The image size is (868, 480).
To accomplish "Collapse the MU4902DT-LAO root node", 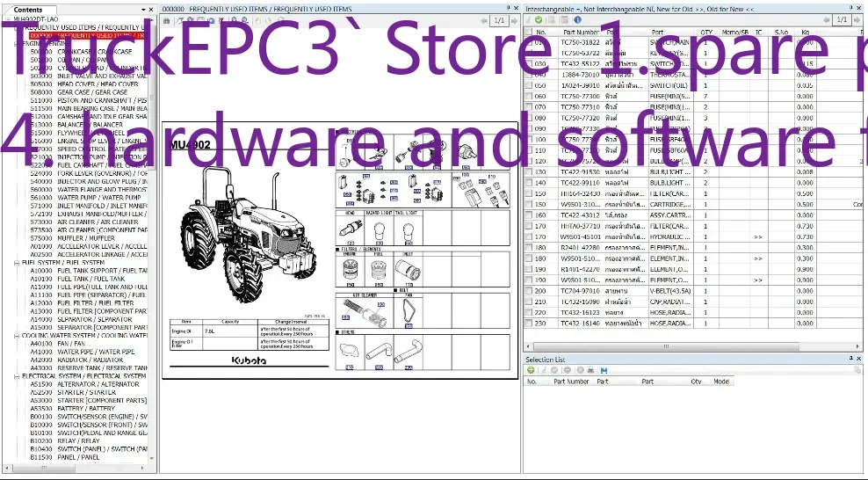I will click(x=8, y=19).
